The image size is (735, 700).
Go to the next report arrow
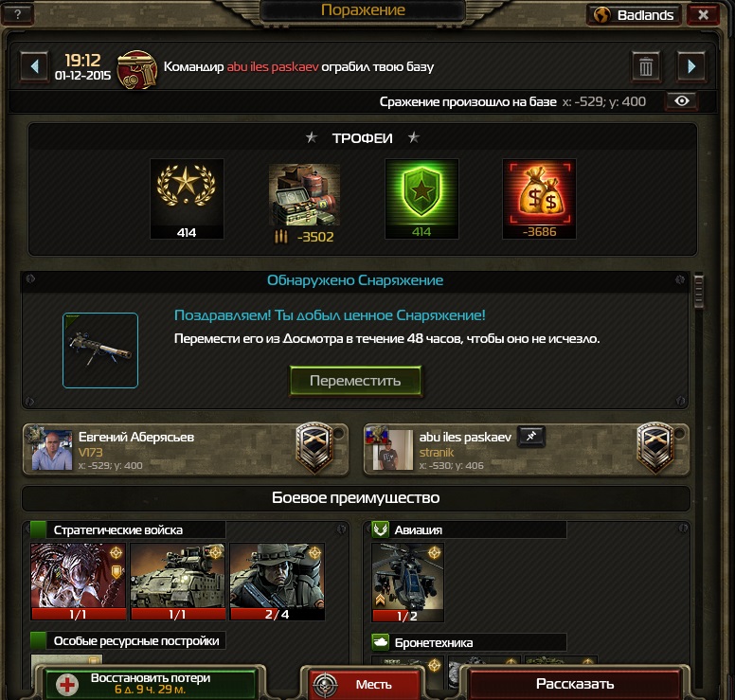[690, 67]
